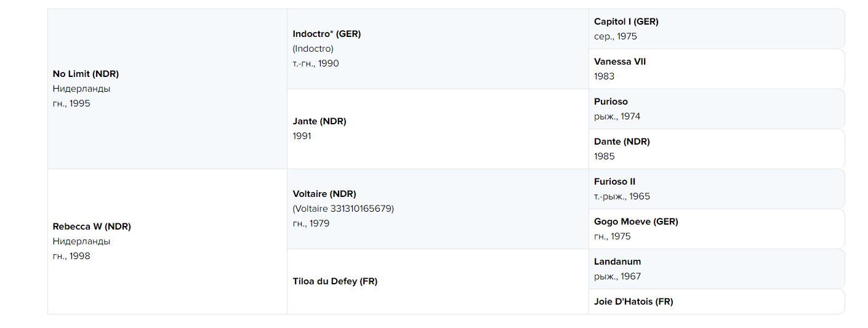
Task: Open Tiloa du Defey (FR) entry
Action: pos(335,281)
